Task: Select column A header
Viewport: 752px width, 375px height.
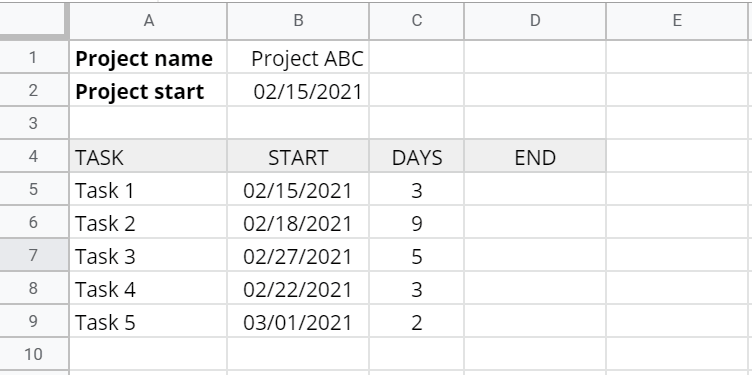Action: click(148, 21)
